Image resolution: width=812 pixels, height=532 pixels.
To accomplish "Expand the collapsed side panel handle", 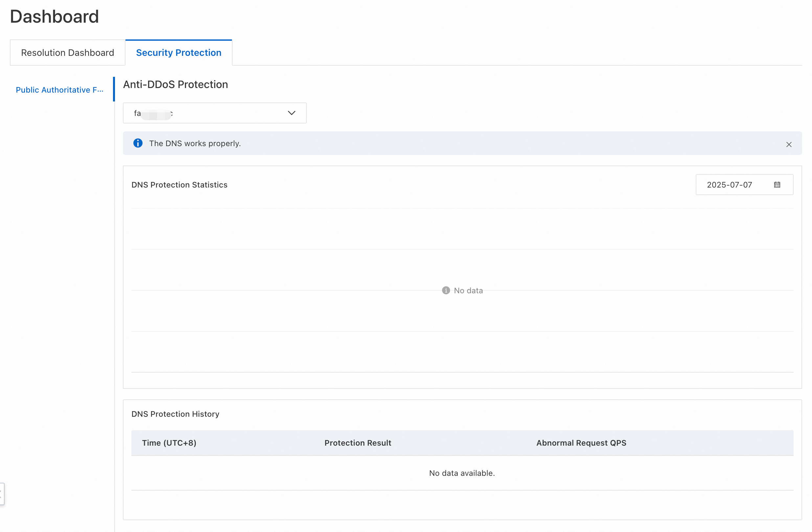I will tap(2, 494).
